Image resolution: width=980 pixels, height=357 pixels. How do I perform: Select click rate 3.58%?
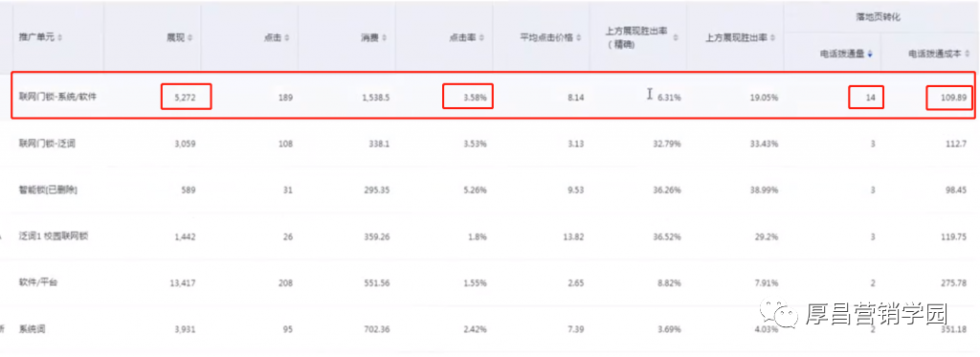pyautogui.click(x=474, y=98)
